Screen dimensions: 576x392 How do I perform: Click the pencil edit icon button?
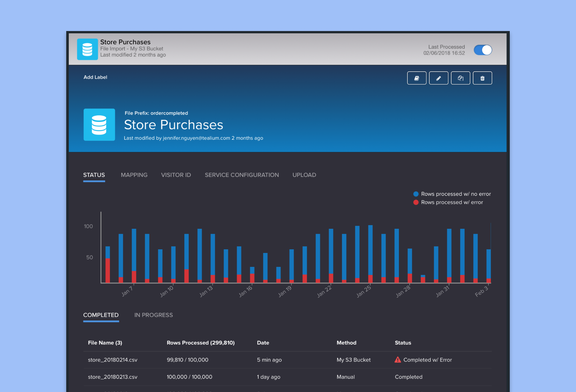tap(438, 78)
